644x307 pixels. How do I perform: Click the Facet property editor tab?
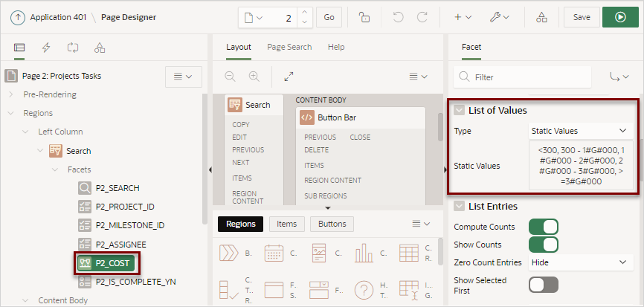[x=471, y=47]
